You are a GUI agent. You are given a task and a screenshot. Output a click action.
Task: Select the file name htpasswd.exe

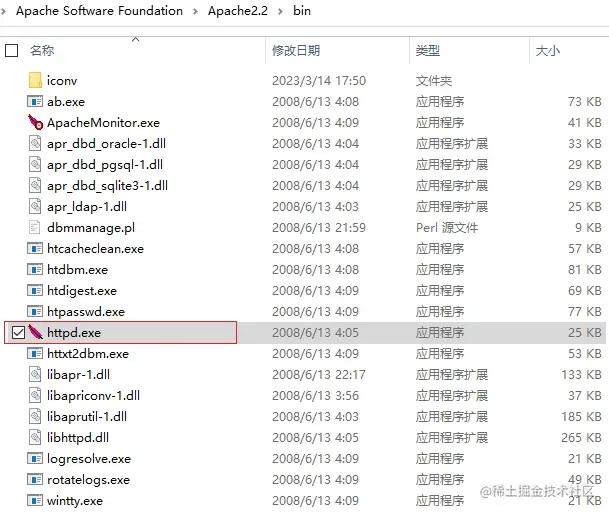(86, 311)
